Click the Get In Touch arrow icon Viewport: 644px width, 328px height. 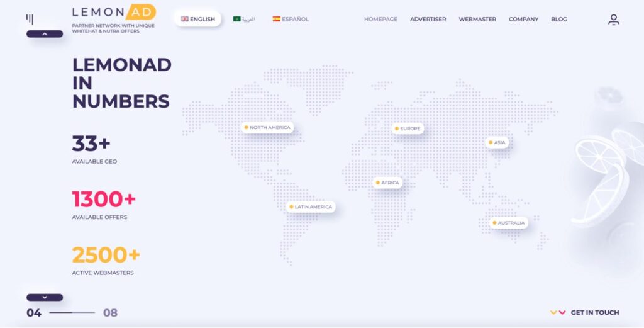[558, 312]
